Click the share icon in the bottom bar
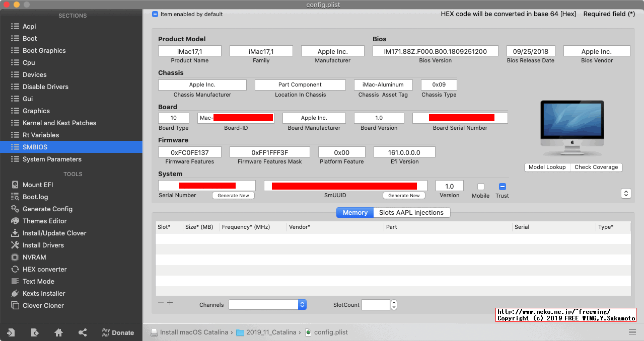This screenshot has height=341, width=644. click(82, 332)
